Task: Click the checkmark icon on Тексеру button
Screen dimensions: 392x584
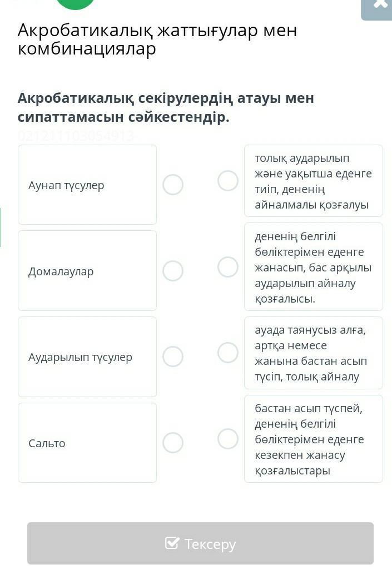Action: pos(172,543)
